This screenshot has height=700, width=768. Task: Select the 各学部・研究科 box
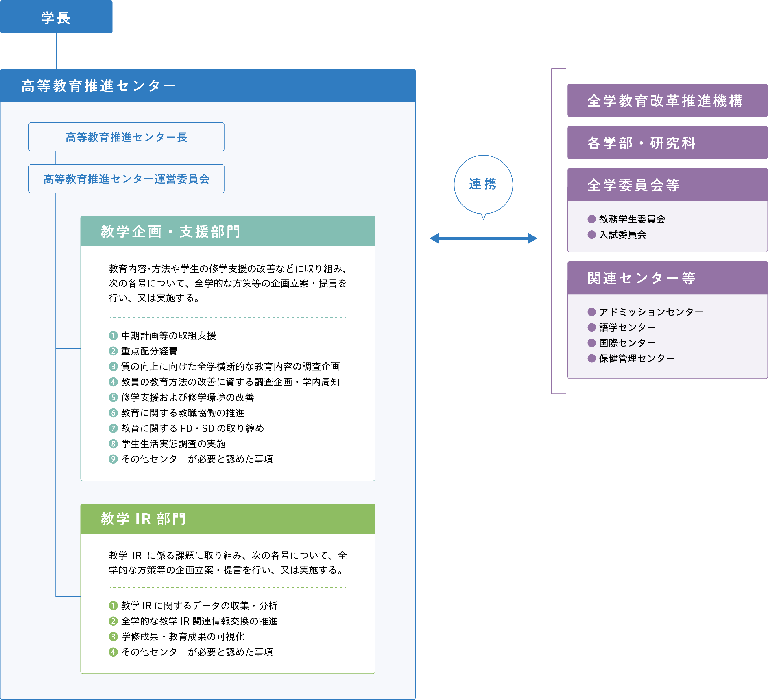(x=667, y=143)
